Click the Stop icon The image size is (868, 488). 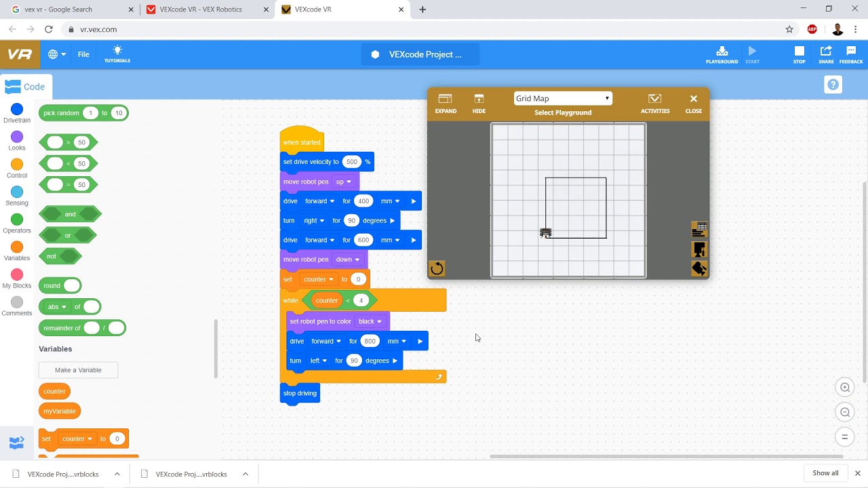pos(800,54)
